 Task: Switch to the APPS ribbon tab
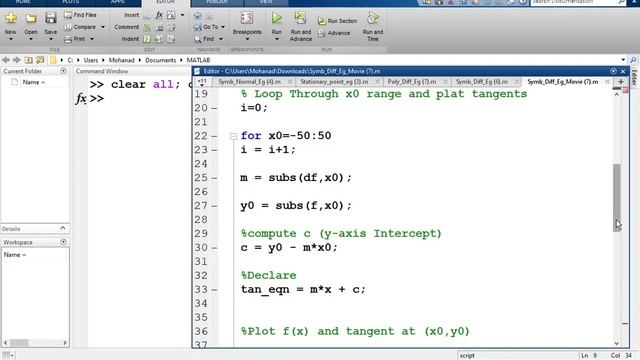click(x=118, y=2)
